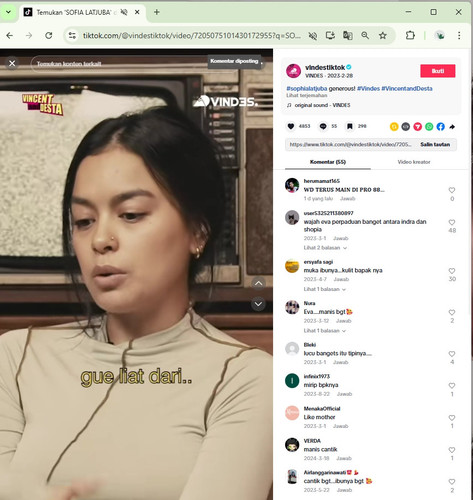This screenshot has height=500, width=473.
Task: Switch to the Video kreator tab
Action: coord(414,162)
